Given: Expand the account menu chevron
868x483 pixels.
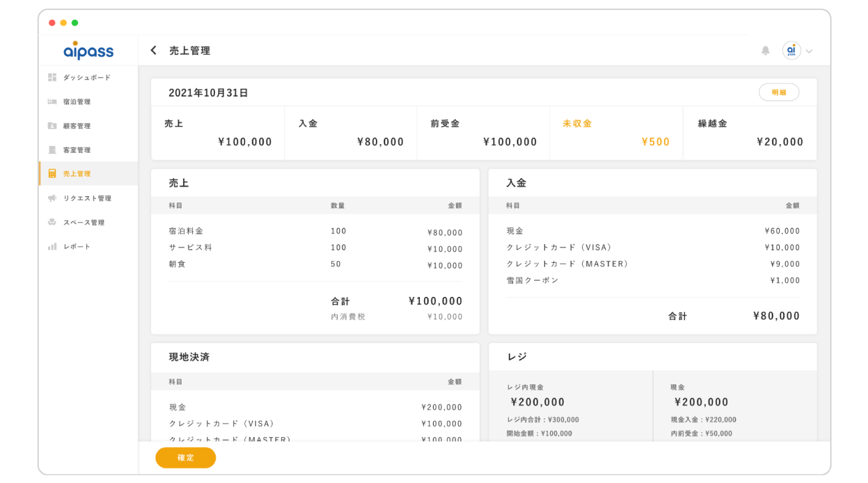Looking at the screenshot, I should click(x=809, y=51).
